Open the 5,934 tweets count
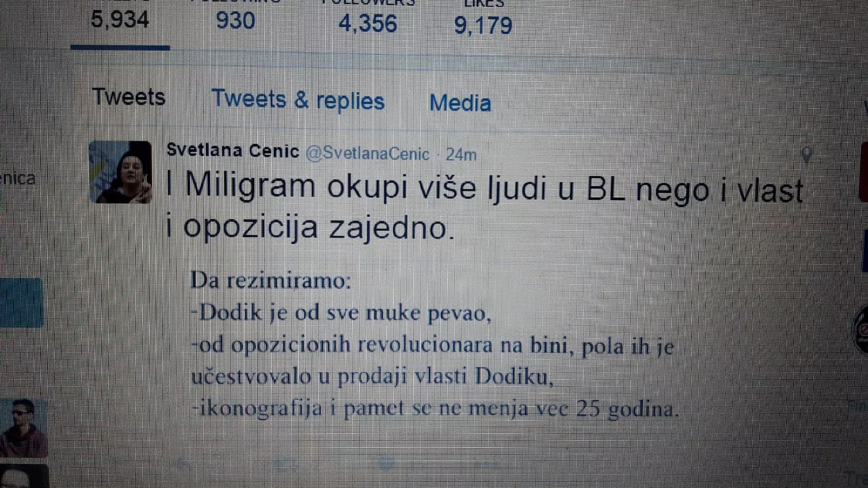The height and width of the screenshot is (488, 868). [120, 20]
